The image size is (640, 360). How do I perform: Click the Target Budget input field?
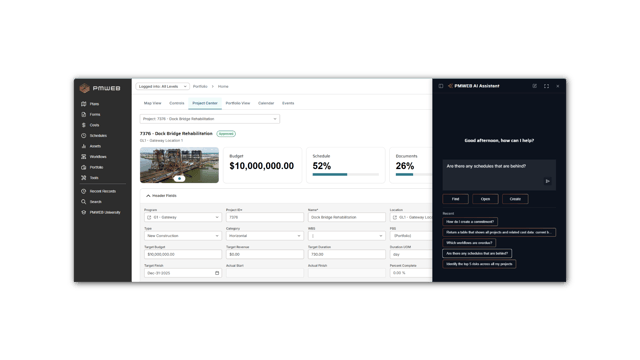182,254
